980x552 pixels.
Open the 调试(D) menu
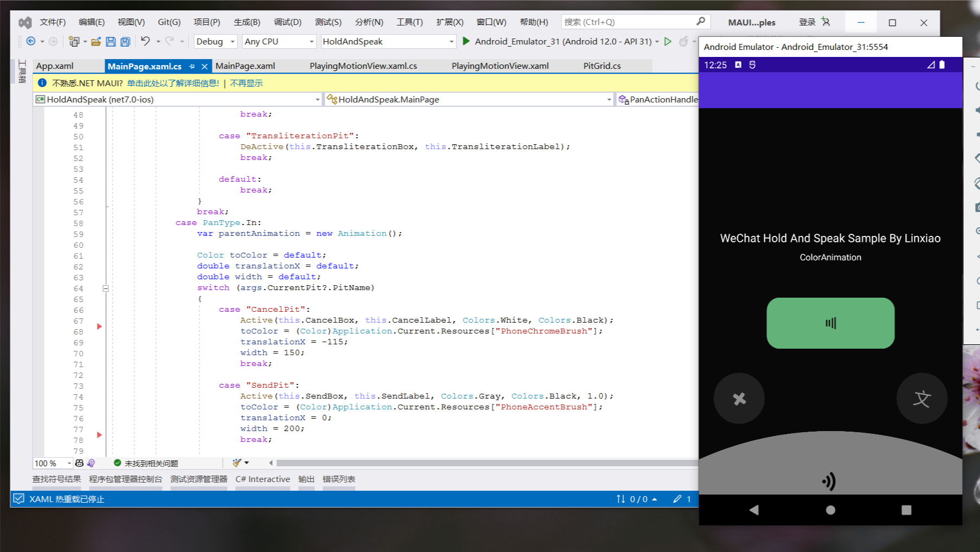click(x=287, y=22)
